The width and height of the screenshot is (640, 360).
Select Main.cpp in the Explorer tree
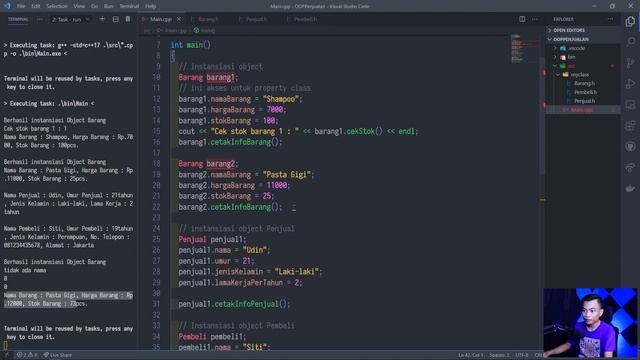[x=582, y=110]
